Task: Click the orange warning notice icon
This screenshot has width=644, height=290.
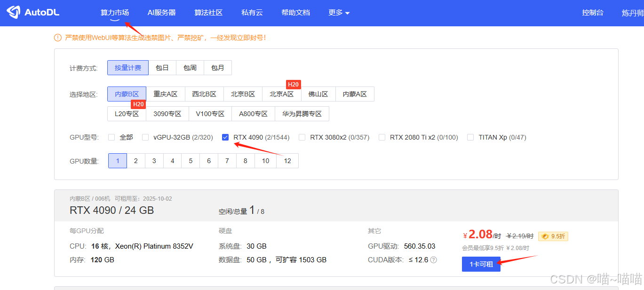Action: [x=58, y=38]
